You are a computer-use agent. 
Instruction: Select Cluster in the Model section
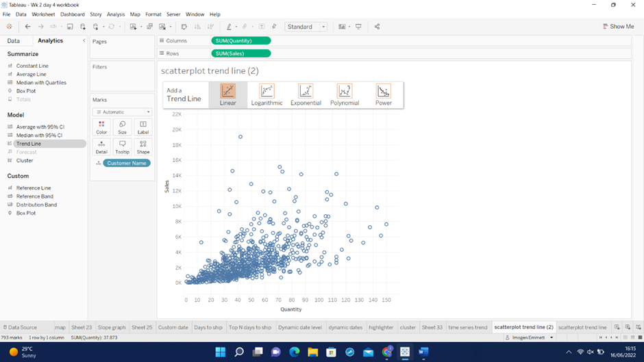click(25, 160)
